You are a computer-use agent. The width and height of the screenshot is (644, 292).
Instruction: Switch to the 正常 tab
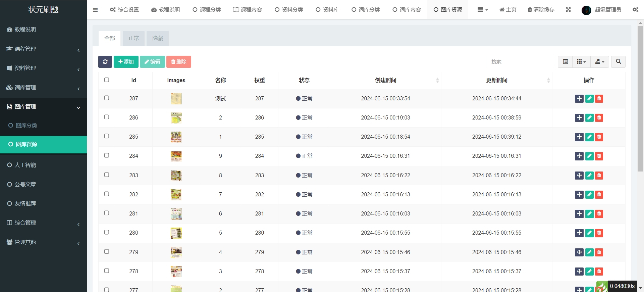[133, 39]
